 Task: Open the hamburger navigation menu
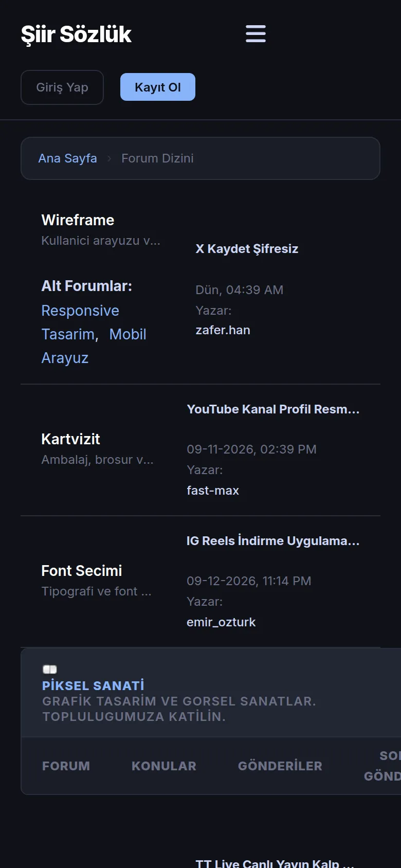[256, 34]
